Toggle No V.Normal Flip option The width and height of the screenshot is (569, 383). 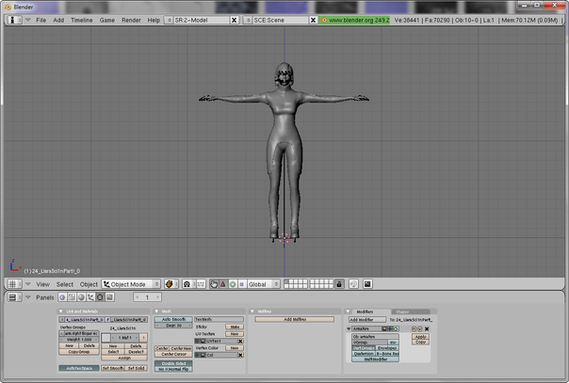tap(173, 369)
